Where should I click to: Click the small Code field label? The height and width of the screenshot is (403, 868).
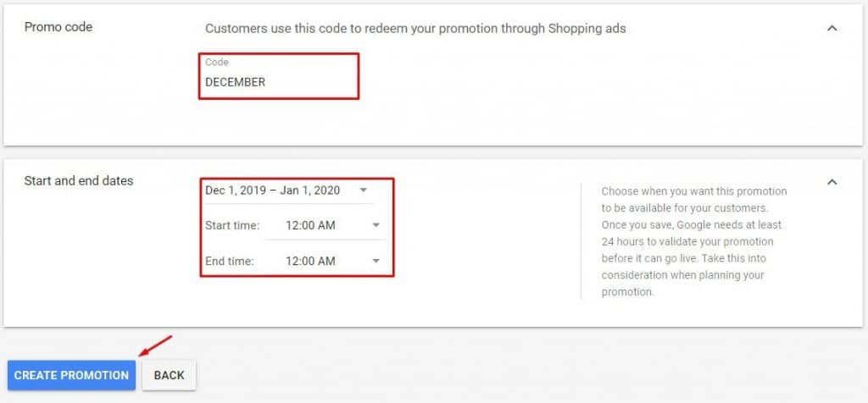[x=216, y=63]
